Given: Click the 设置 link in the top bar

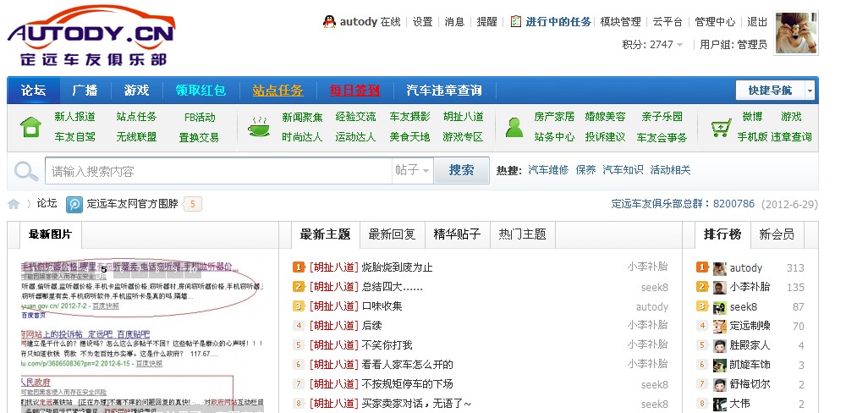Looking at the screenshot, I should click(422, 22).
